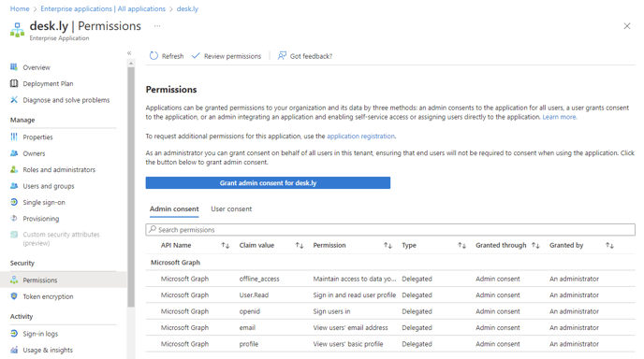Open the Sign-in logs menu label
This screenshot has height=359, width=644.
(40, 334)
